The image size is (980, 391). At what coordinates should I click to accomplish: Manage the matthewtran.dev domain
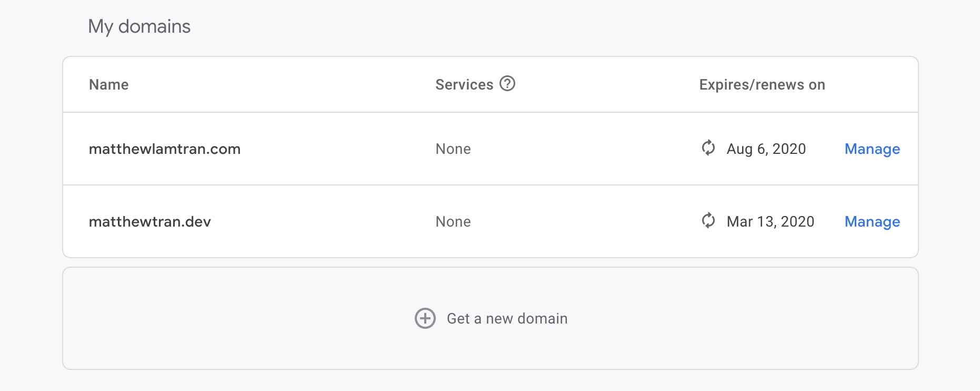point(872,222)
